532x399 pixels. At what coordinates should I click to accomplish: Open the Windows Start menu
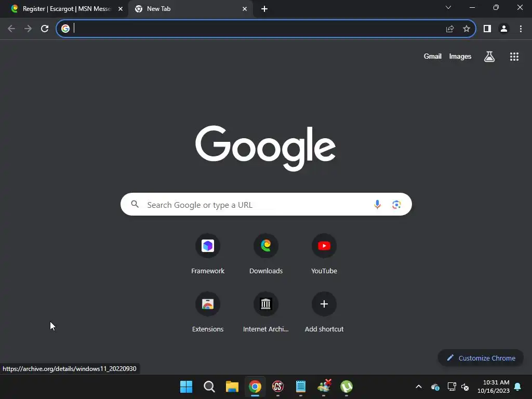pos(186,387)
